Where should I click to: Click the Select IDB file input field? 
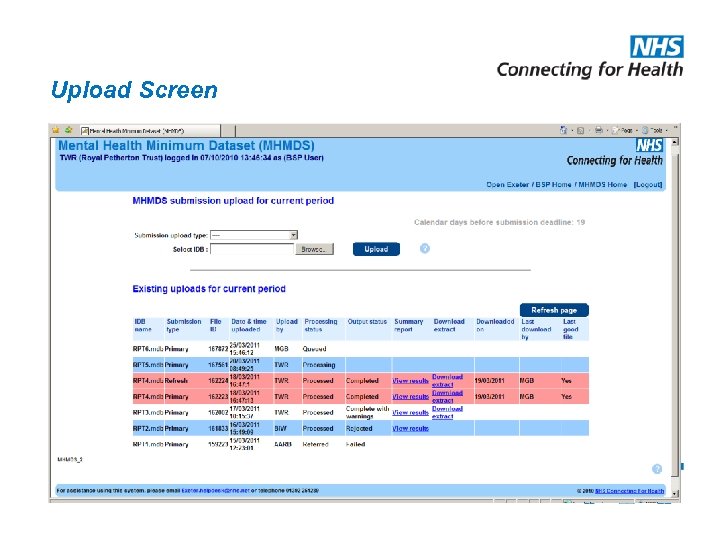click(x=252, y=249)
